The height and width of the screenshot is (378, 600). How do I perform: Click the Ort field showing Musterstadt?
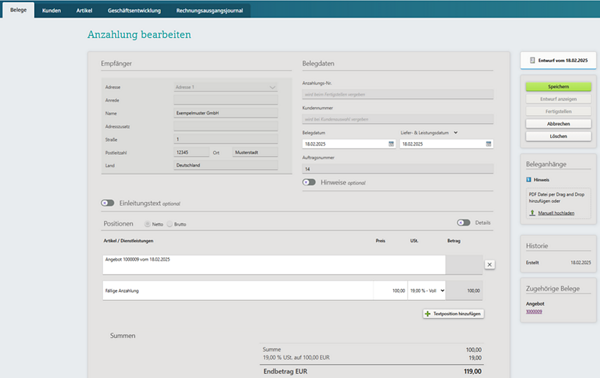[x=255, y=152]
